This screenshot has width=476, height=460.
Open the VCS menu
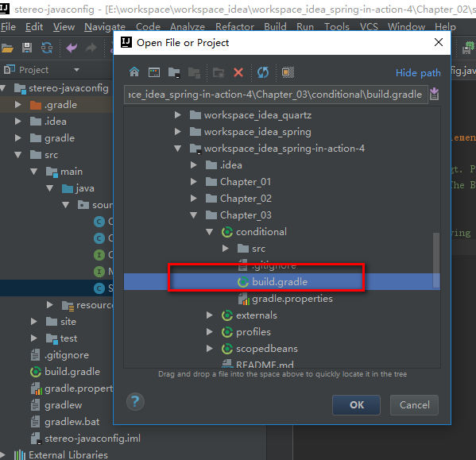[x=369, y=27]
